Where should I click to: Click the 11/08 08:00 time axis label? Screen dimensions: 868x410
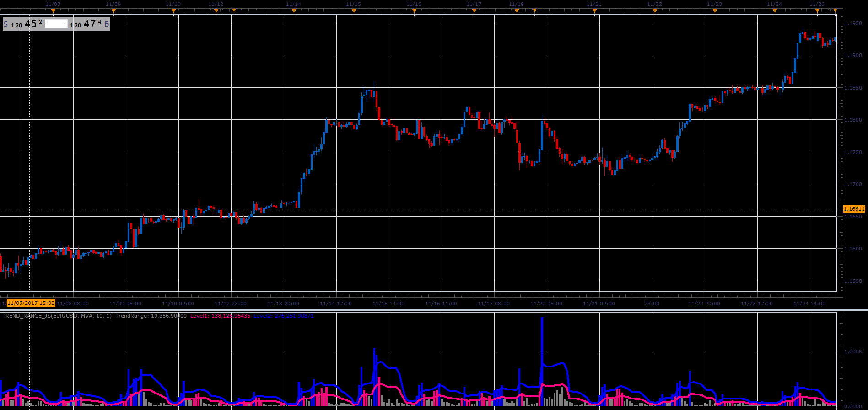[73, 304]
